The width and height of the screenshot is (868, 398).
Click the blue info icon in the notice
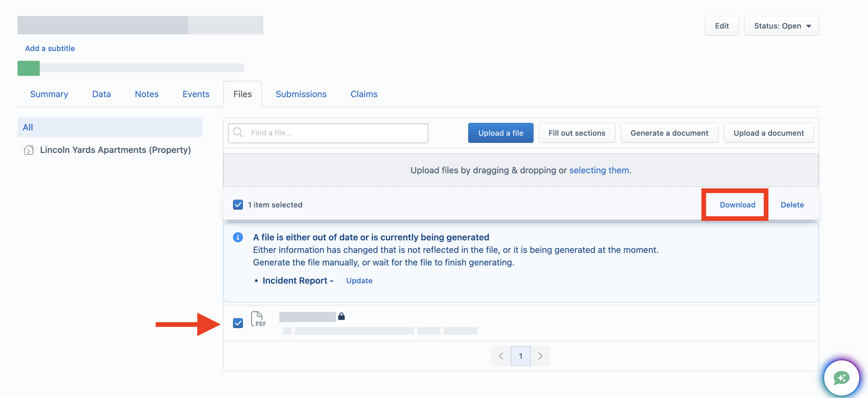pos(238,237)
